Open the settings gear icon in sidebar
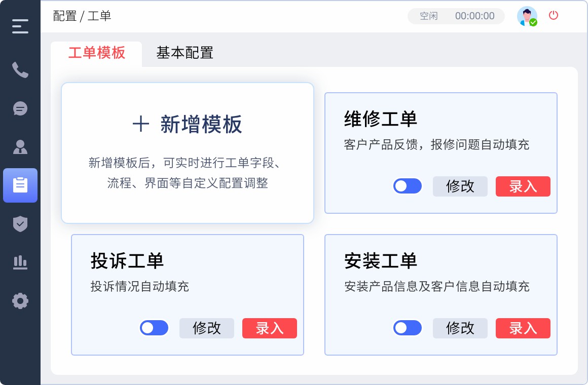This screenshot has height=385, width=588. click(20, 301)
